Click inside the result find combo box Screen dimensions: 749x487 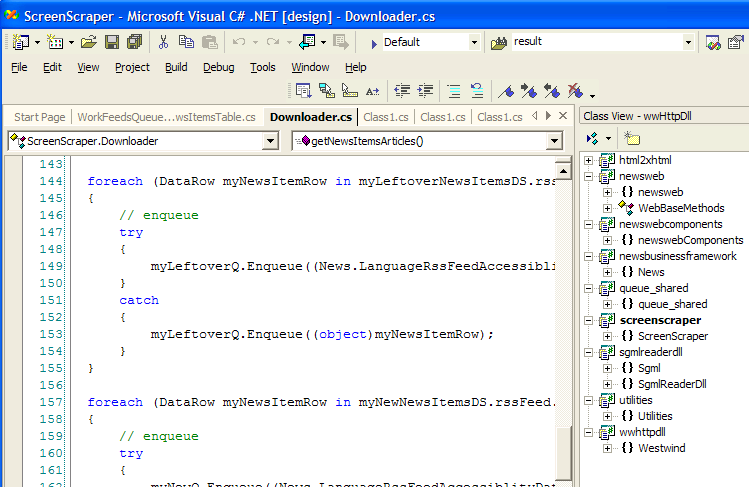coord(595,42)
